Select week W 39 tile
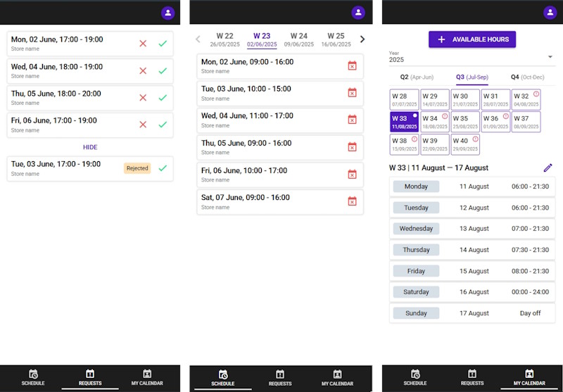 tap(435, 144)
